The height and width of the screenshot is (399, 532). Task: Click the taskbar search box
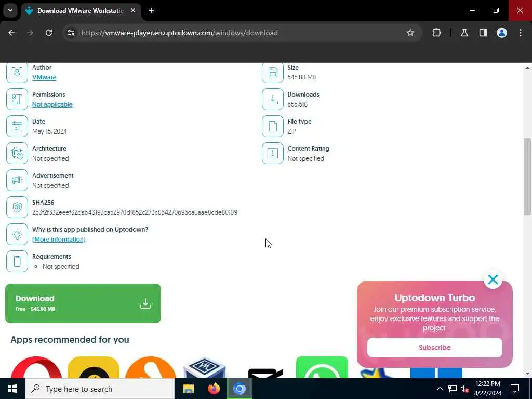pyautogui.click(x=100, y=389)
